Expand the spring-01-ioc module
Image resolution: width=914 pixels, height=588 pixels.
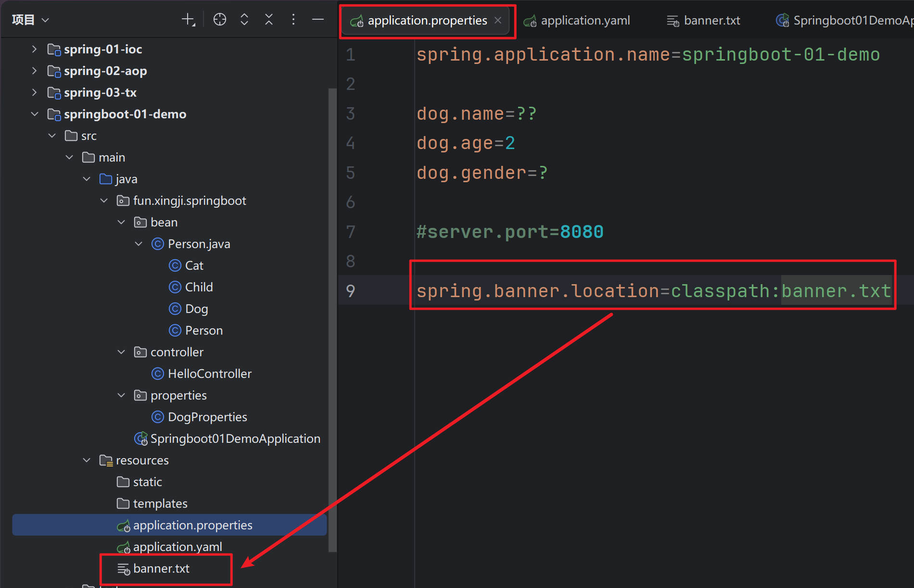34,49
